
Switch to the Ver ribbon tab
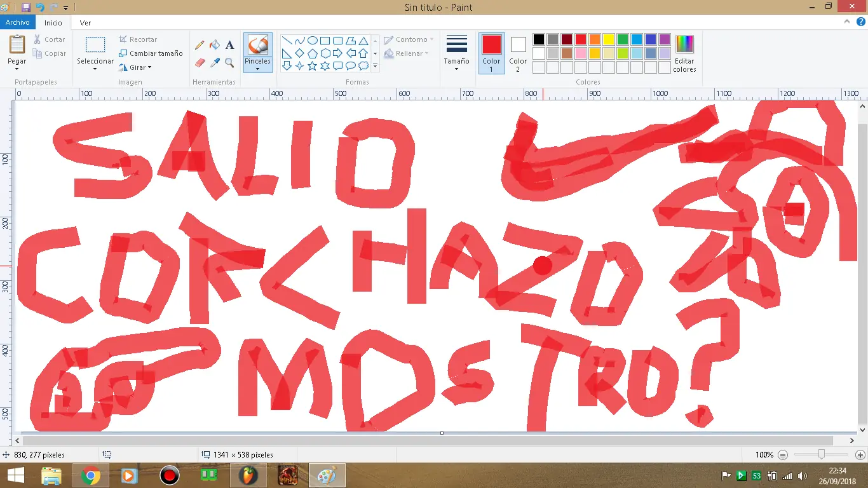coord(85,22)
